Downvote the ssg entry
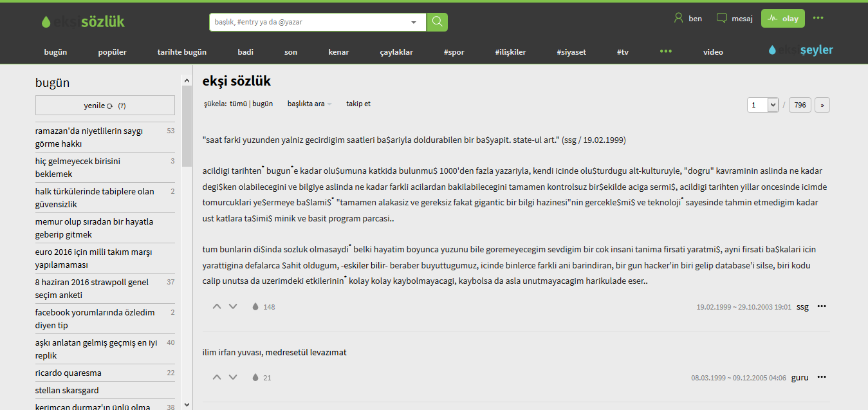The image size is (868, 410). [x=233, y=306]
